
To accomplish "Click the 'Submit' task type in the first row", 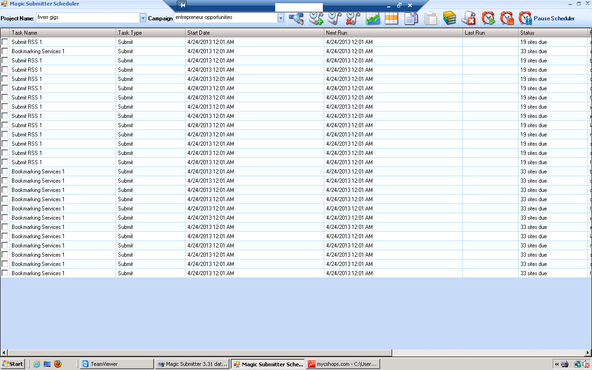I will click(125, 42).
